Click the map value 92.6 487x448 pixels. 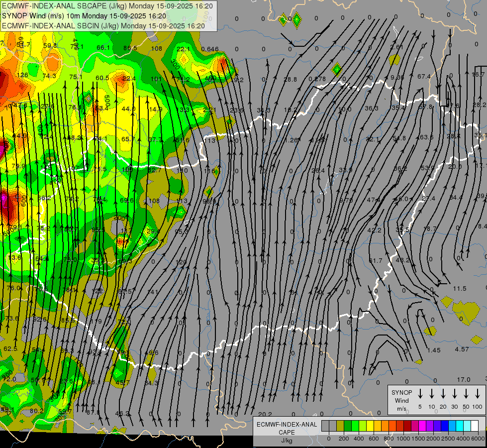(40, 319)
